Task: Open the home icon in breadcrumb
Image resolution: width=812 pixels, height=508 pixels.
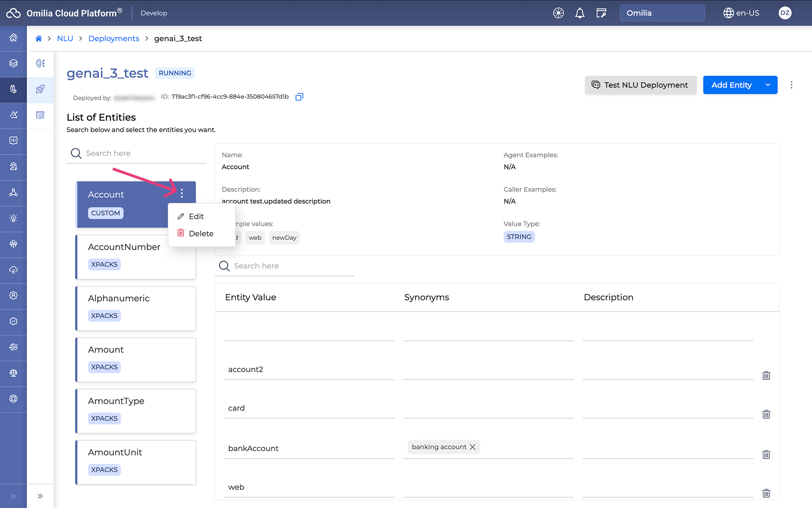Action: pos(39,39)
